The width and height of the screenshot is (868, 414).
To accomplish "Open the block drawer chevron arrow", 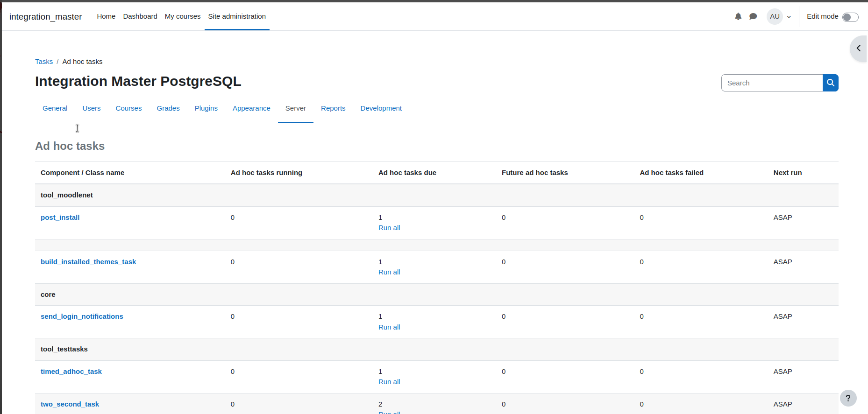I will coord(859,48).
